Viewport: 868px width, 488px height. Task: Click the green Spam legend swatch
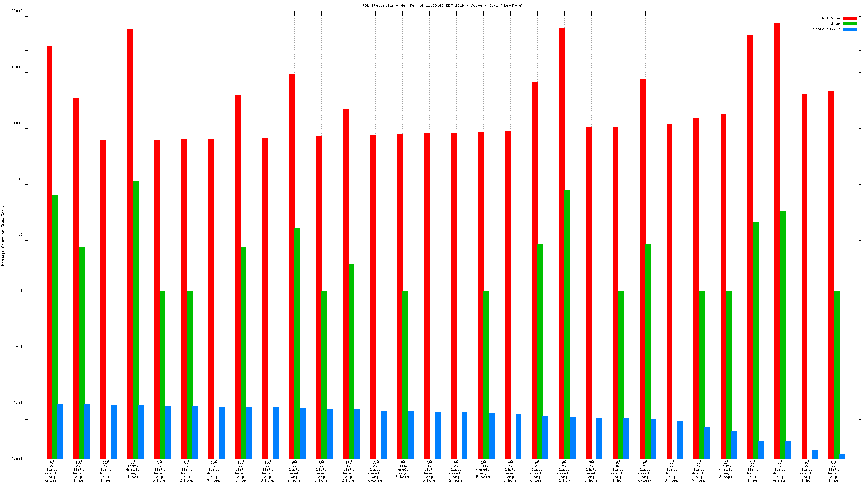pos(849,24)
